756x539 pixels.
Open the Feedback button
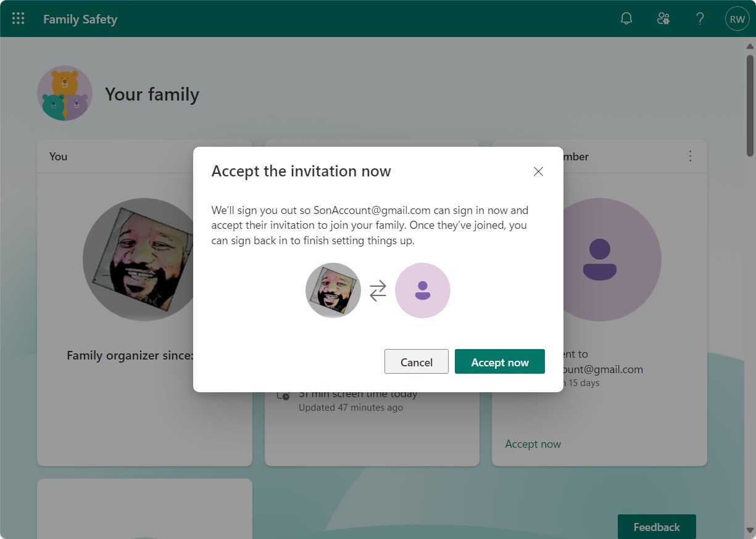tap(656, 527)
